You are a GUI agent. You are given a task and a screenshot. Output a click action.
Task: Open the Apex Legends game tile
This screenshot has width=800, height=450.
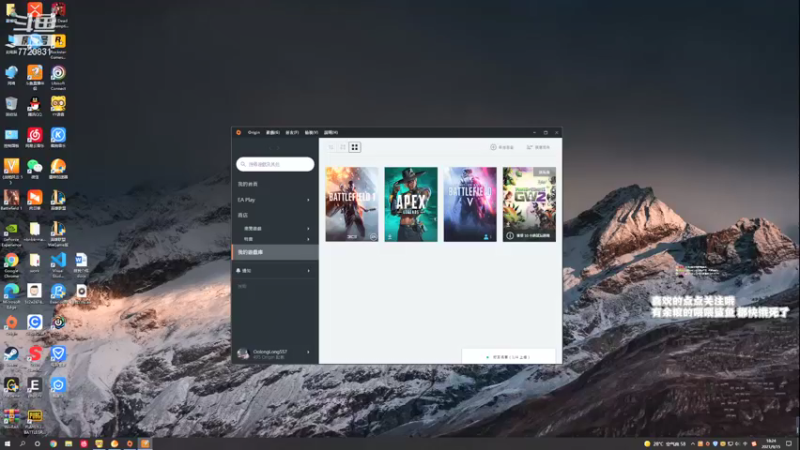(x=411, y=204)
